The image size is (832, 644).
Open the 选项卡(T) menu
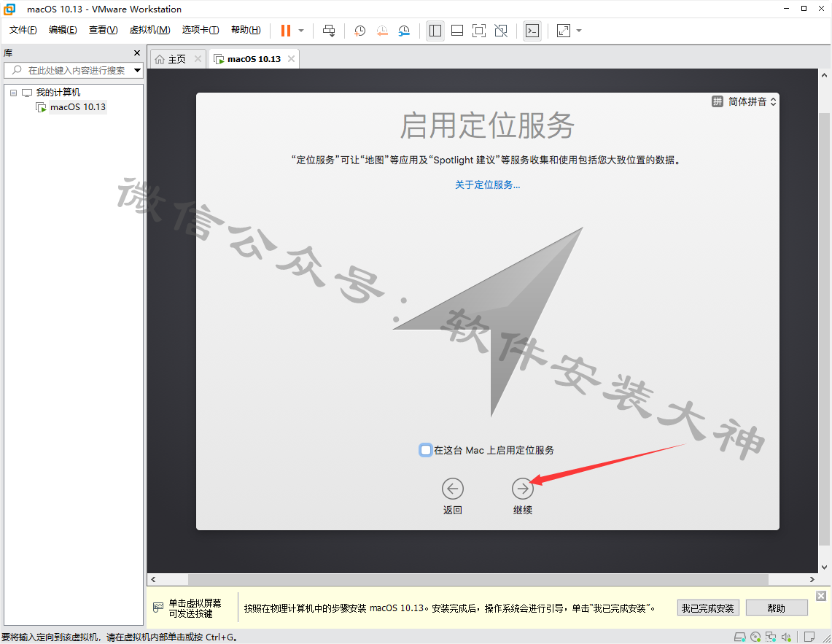point(201,30)
